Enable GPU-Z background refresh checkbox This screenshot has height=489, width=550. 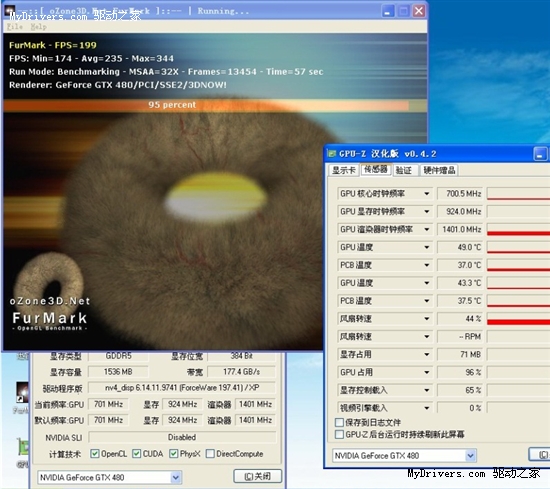pos(339,435)
